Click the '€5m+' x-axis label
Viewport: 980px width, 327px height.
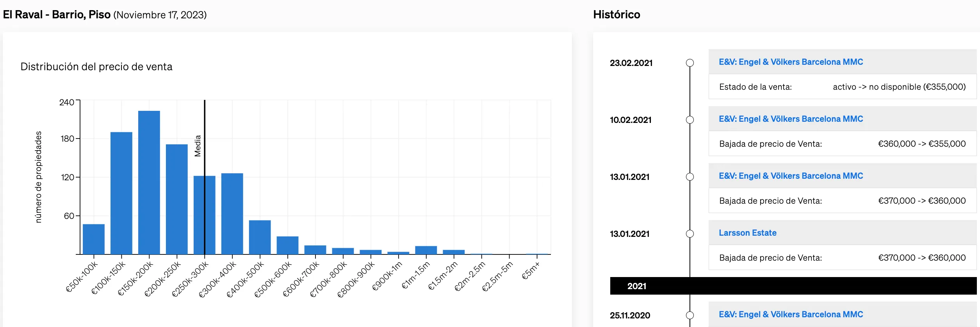tap(531, 270)
